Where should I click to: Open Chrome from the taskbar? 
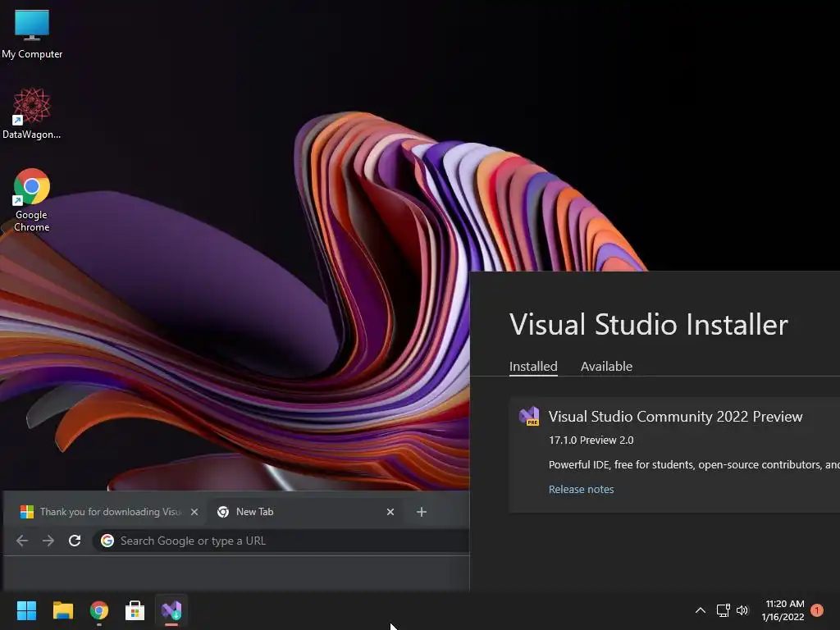pos(99,610)
